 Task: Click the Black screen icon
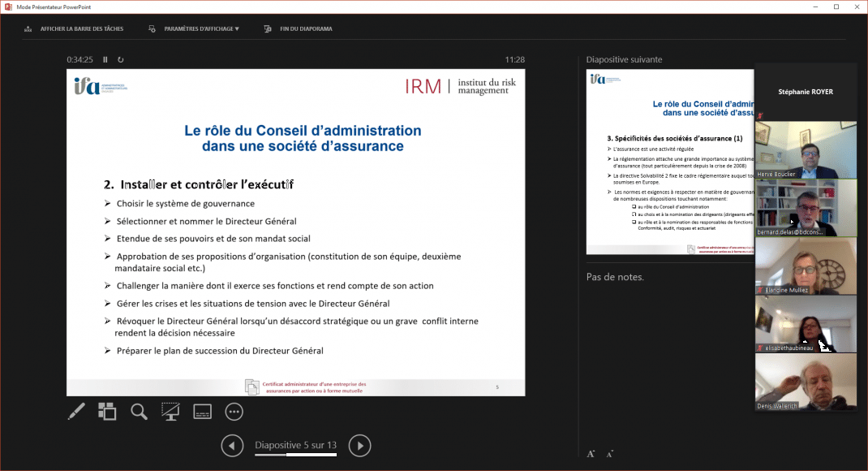coord(170,411)
